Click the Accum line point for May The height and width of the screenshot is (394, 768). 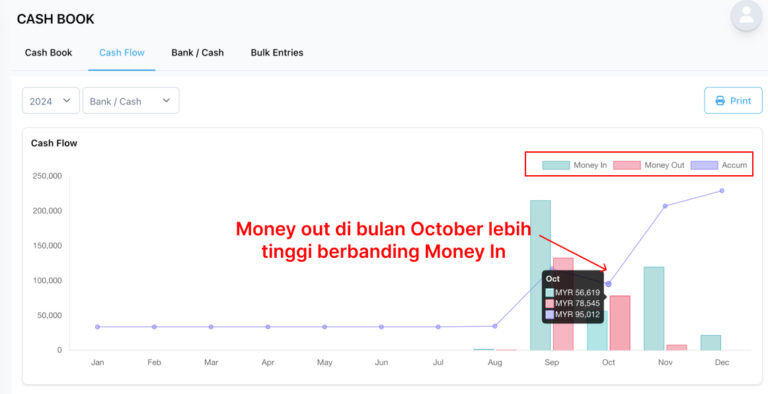pyautogui.click(x=325, y=327)
